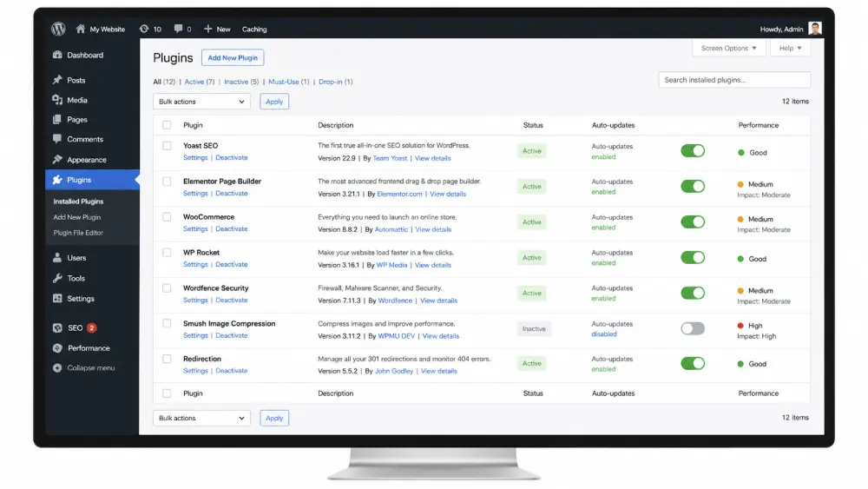This screenshot has width=868, height=489.
Task: Expand the Help dropdown
Action: click(x=790, y=48)
